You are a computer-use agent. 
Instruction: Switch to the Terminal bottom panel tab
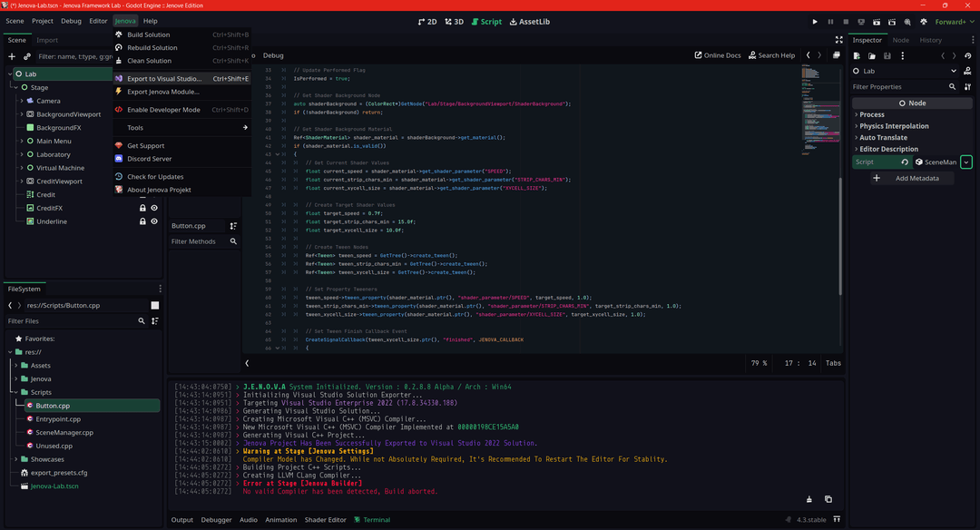[x=372, y=520]
